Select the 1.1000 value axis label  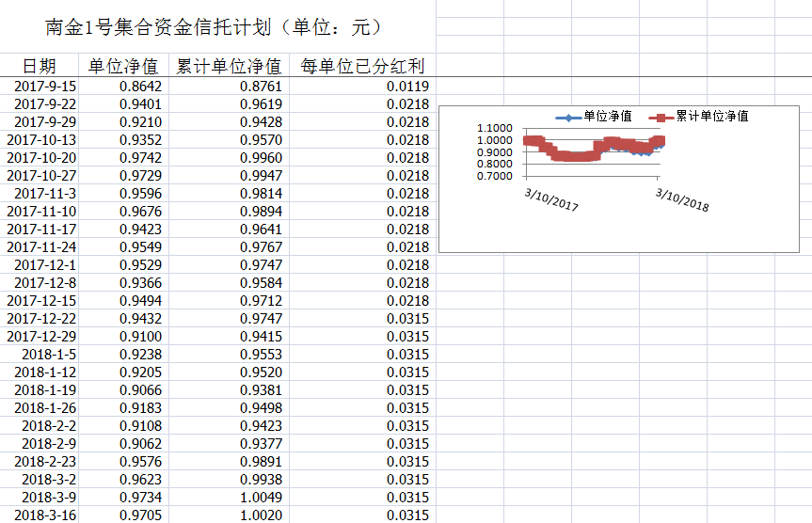pos(495,129)
